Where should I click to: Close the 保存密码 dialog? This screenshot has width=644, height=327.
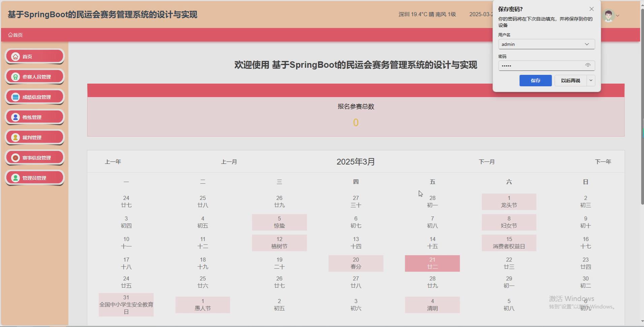pos(591,9)
